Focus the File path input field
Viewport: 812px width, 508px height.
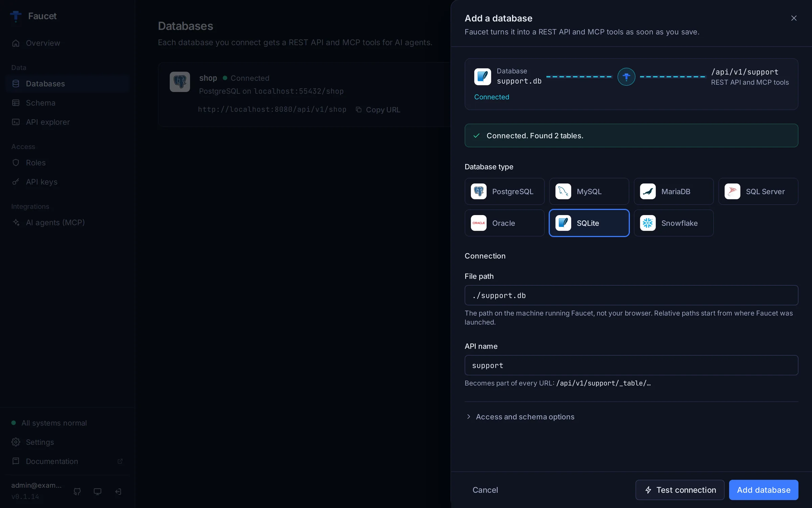[x=631, y=295]
